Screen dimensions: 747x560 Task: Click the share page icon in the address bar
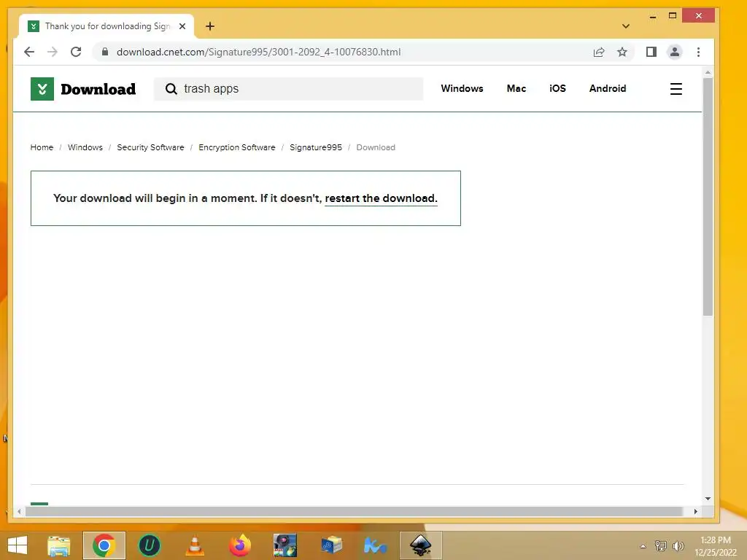coord(599,52)
